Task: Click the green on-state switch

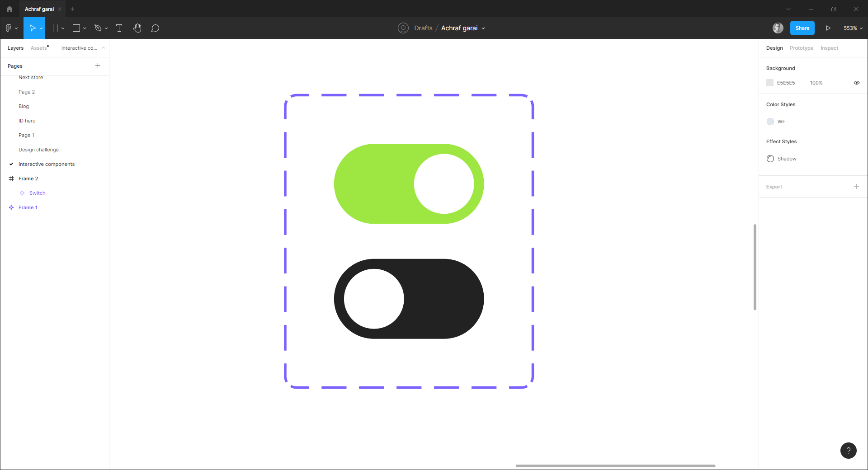Action: [409, 184]
